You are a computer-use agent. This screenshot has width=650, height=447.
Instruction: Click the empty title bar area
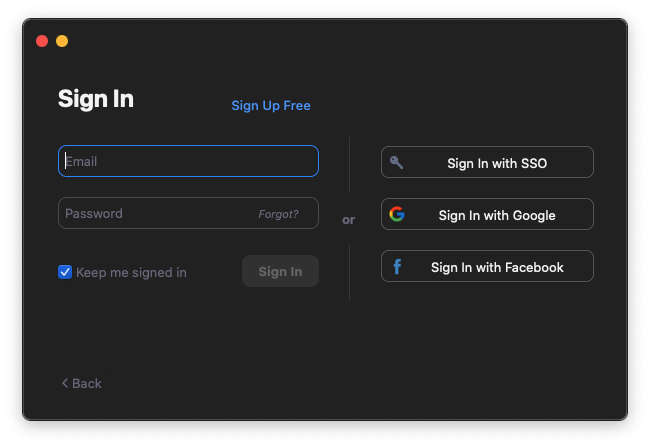point(332,41)
